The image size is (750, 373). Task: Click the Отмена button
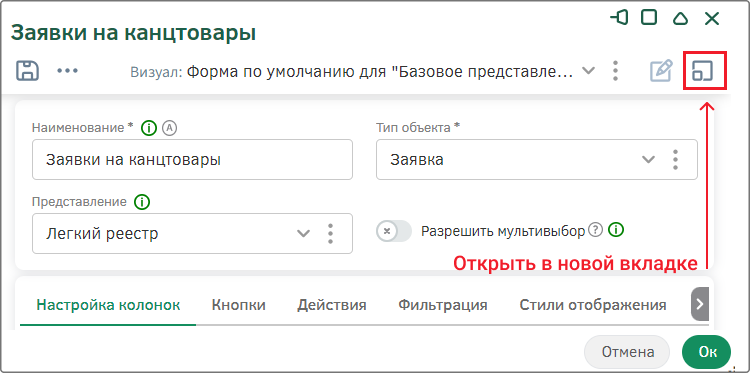point(628,352)
